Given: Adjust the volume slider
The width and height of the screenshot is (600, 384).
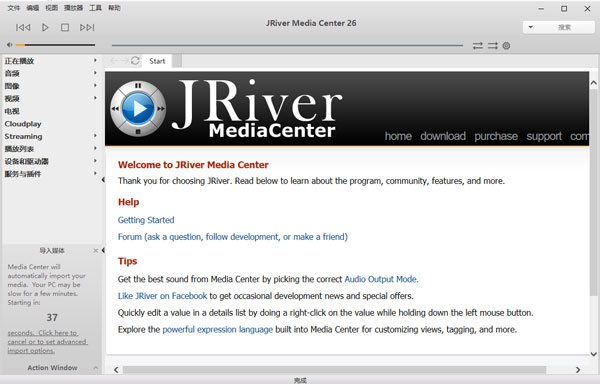Looking at the screenshot, I should pos(55,45).
